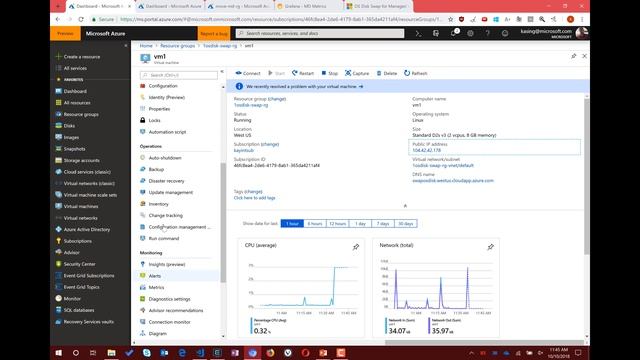This screenshot has width=640, height=360.
Task: Delete the virtual machine
Action: (387, 73)
